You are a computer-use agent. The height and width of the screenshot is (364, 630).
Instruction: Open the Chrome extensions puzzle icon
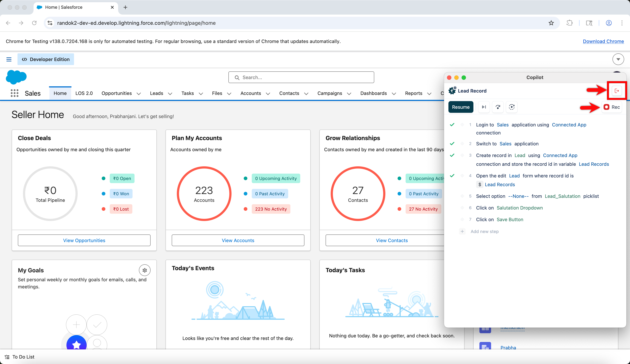click(569, 23)
